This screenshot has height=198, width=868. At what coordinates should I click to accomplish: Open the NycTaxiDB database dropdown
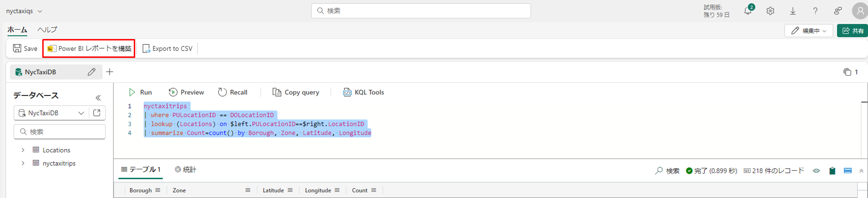81,113
